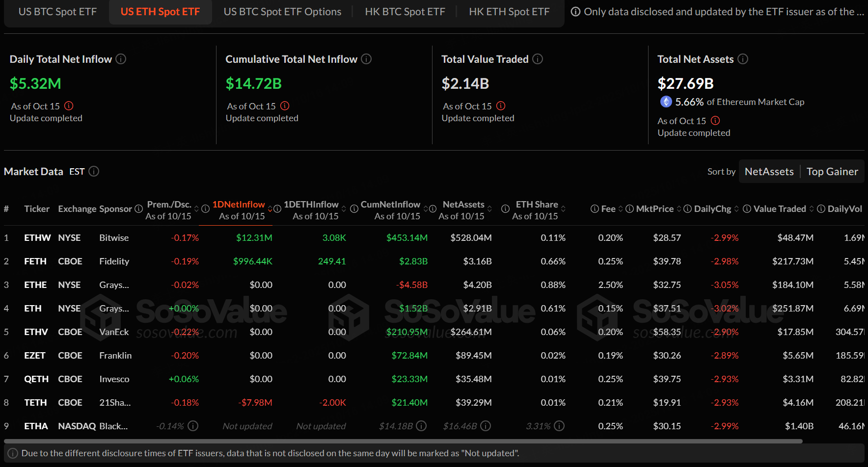Click info icon before ETH Share header
The height and width of the screenshot is (467, 868).
[505, 209]
